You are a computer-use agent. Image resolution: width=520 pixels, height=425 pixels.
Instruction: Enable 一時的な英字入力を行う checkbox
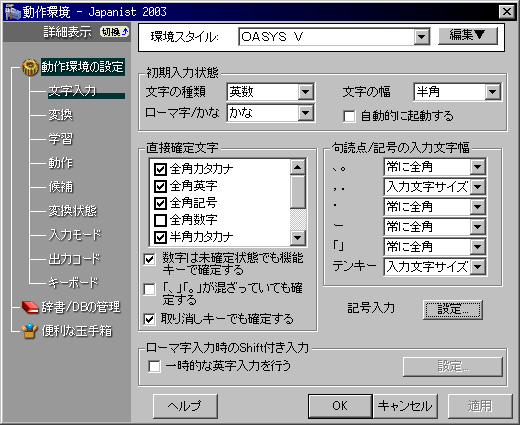point(154,366)
